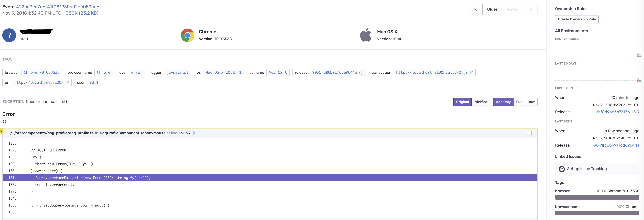The image size is (644, 220).
Task: Select the App Only frames tab
Action: tap(503, 102)
